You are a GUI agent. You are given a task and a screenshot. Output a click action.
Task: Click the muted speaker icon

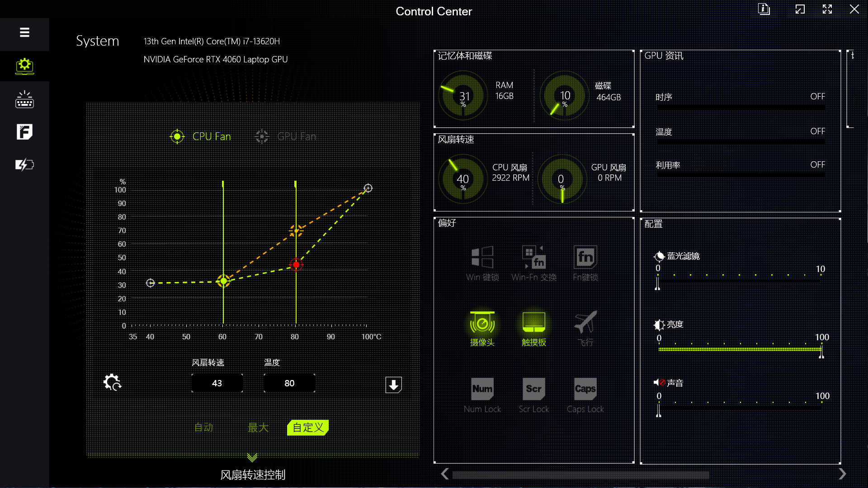point(659,383)
